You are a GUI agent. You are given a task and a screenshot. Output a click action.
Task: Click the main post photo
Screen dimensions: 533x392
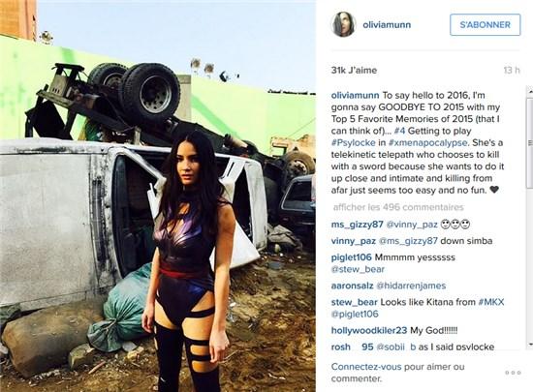[158, 196]
